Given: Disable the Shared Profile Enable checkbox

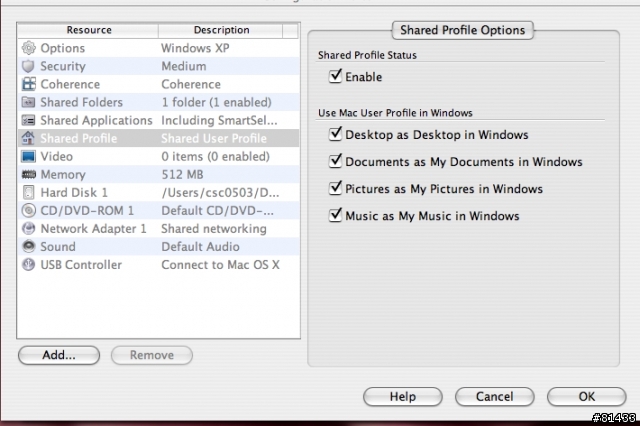Looking at the screenshot, I should [x=336, y=77].
